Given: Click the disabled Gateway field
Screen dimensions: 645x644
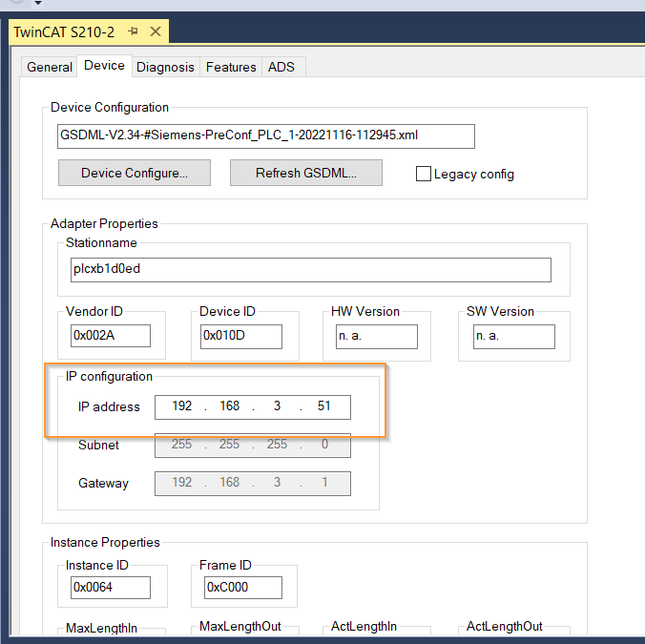Looking at the screenshot, I should [x=253, y=483].
